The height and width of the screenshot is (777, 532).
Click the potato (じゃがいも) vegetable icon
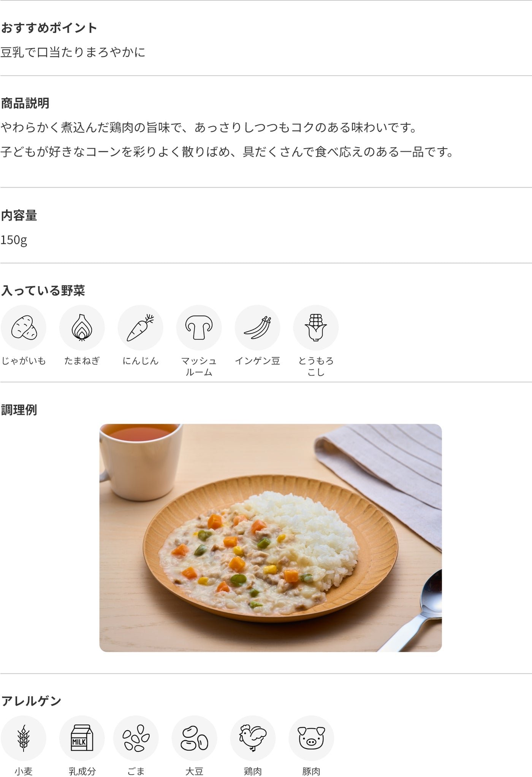point(24,327)
